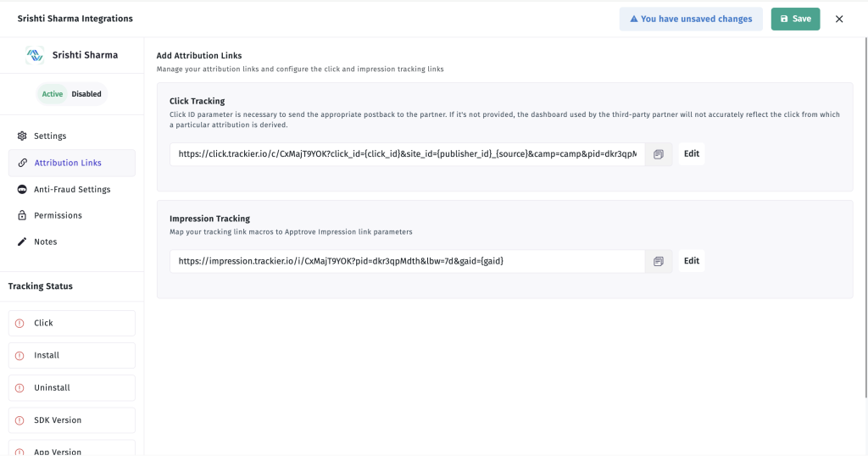Click the unsaved changes warning triangle icon
This screenshot has width=868, height=472.
click(x=634, y=19)
